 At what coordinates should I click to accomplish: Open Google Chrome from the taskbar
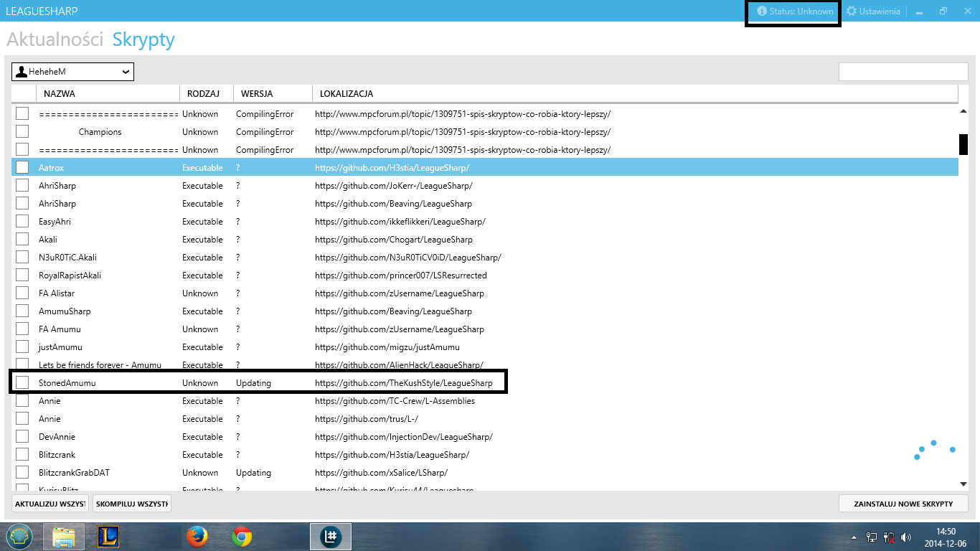(x=242, y=536)
